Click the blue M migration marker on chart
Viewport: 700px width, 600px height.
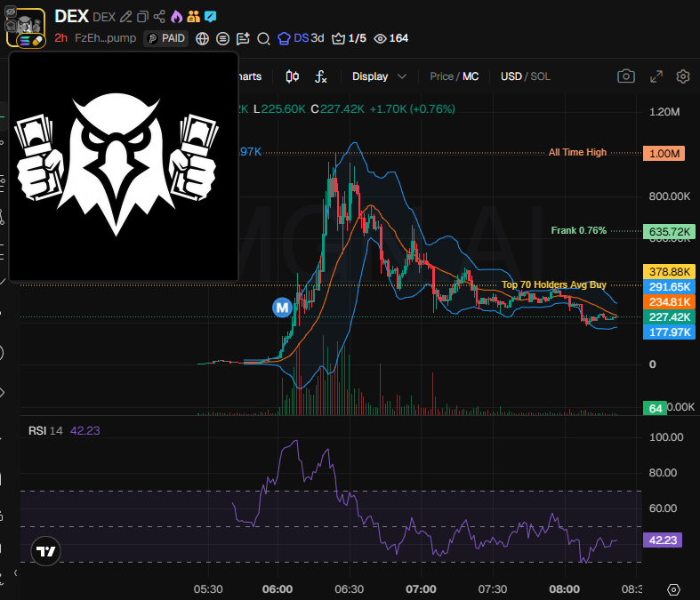(x=282, y=308)
